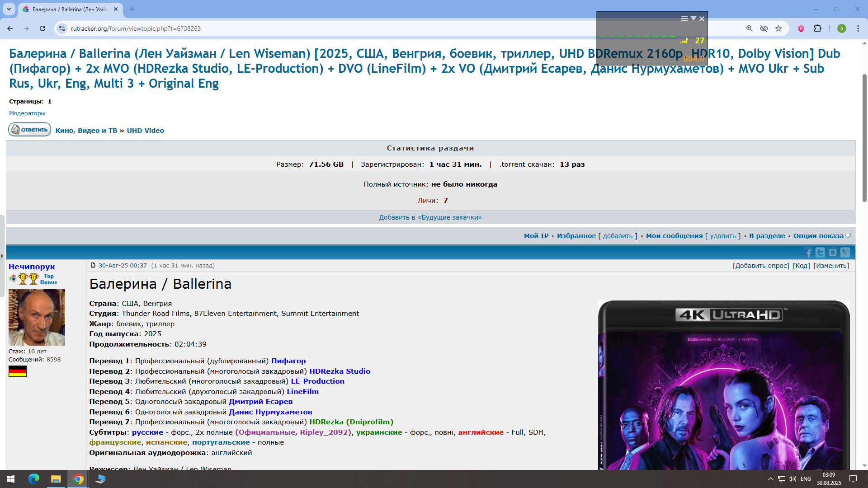Share via the VK icon
This screenshot has width=868, height=488.
(x=833, y=253)
